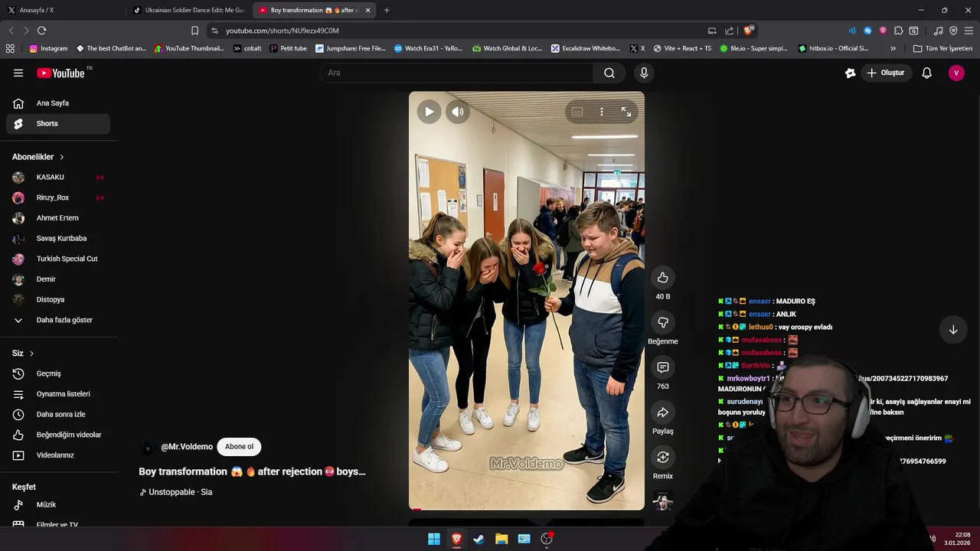This screenshot has height=551, width=980.
Task: Go to next Short with down arrow
Action: point(953,330)
